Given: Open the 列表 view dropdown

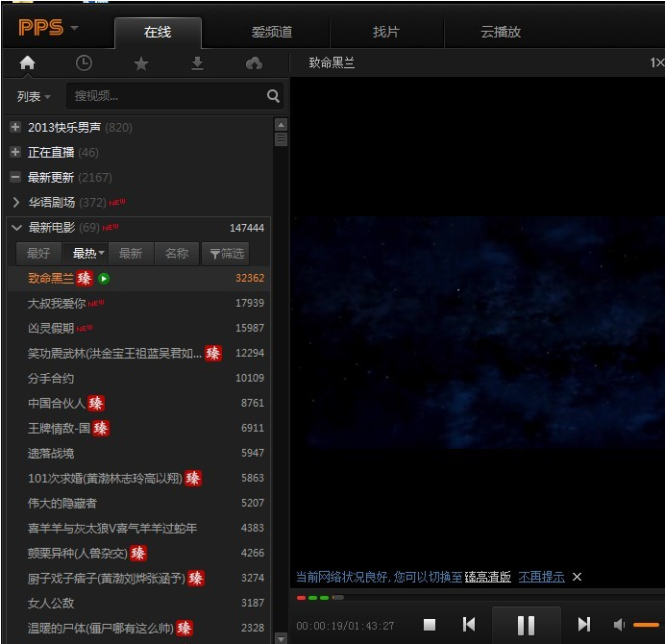Looking at the screenshot, I should pos(34,97).
